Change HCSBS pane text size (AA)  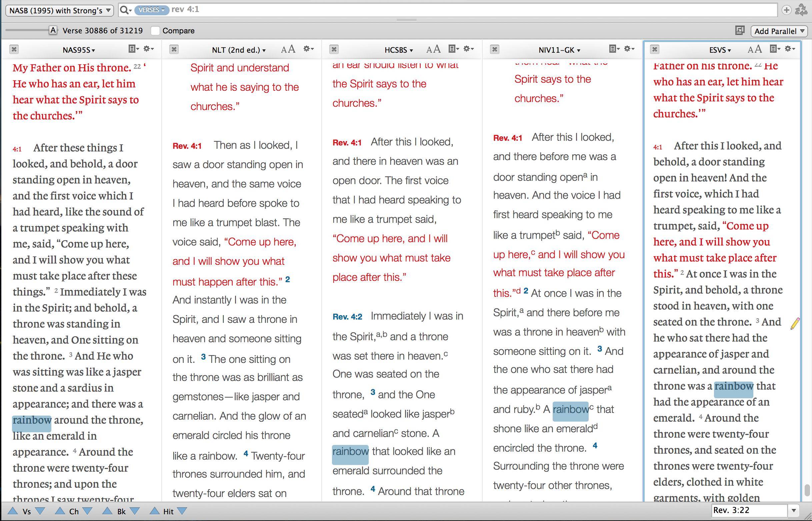(433, 49)
